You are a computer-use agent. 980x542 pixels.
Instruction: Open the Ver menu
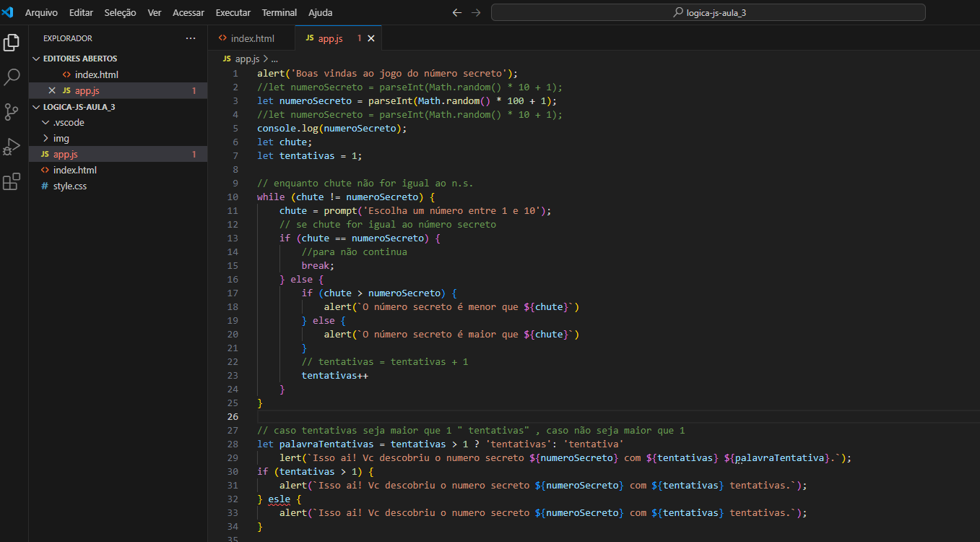155,13
